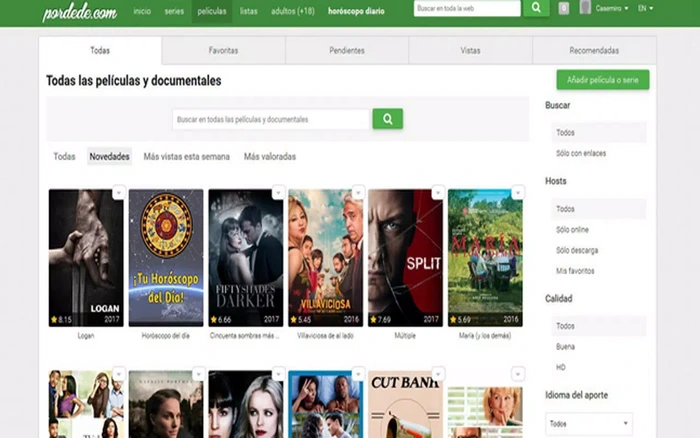The image size is (700, 438).
Task: Select Todos under Calidad
Action: 599,326
